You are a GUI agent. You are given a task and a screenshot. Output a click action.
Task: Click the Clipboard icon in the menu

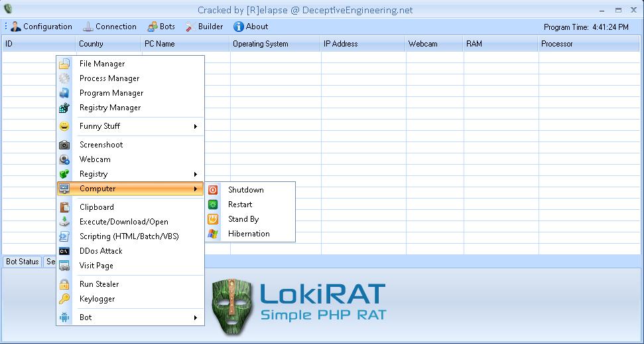pos(64,207)
